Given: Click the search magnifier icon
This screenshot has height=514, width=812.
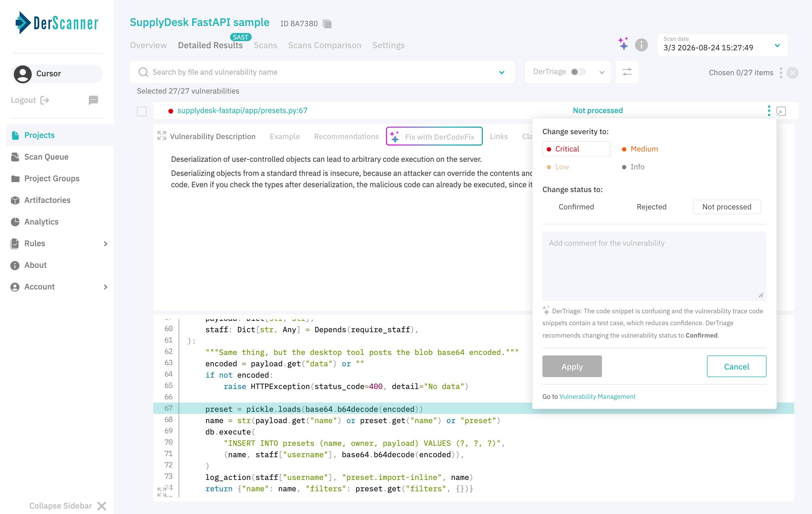Looking at the screenshot, I should click(x=143, y=72).
